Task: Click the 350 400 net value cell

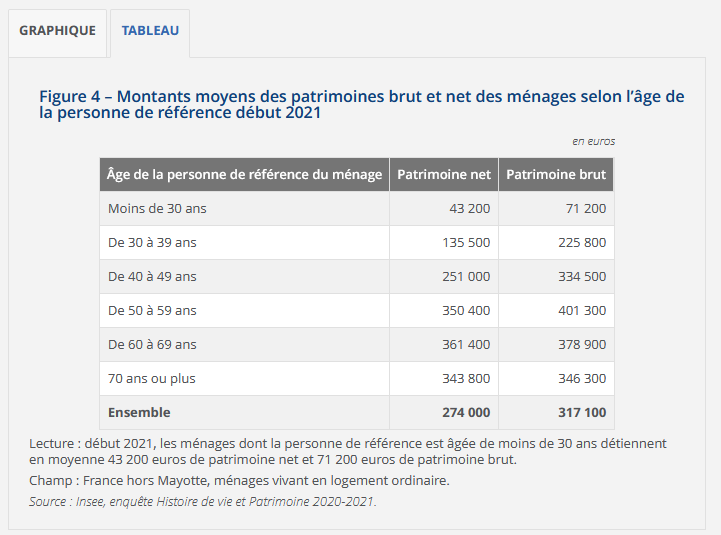Action: coord(466,310)
